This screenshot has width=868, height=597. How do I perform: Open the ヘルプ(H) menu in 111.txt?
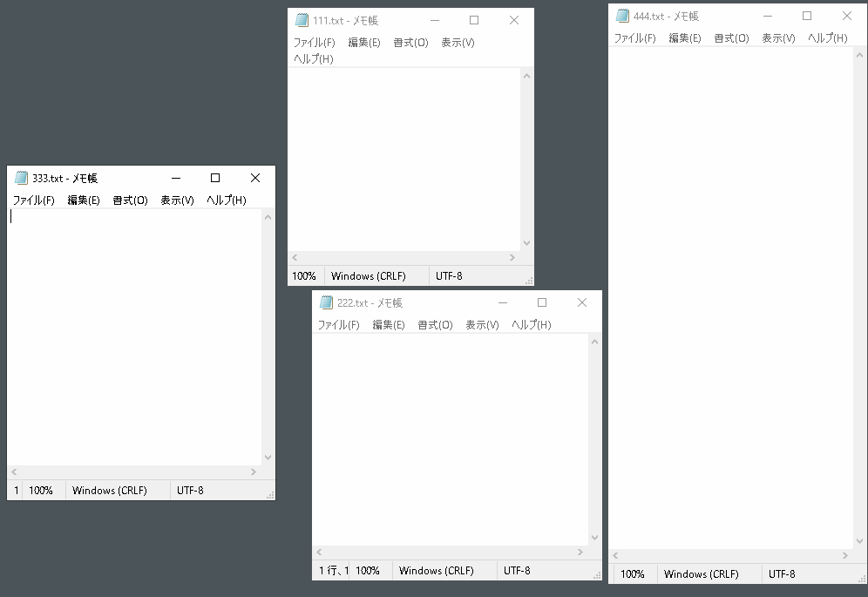[x=314, y=58]
